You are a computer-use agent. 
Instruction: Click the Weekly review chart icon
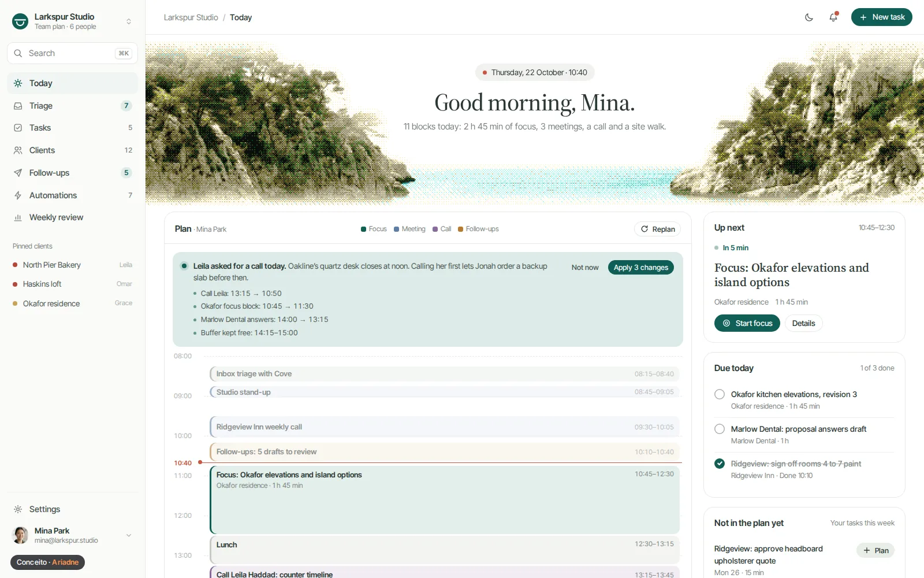(18, 217)
